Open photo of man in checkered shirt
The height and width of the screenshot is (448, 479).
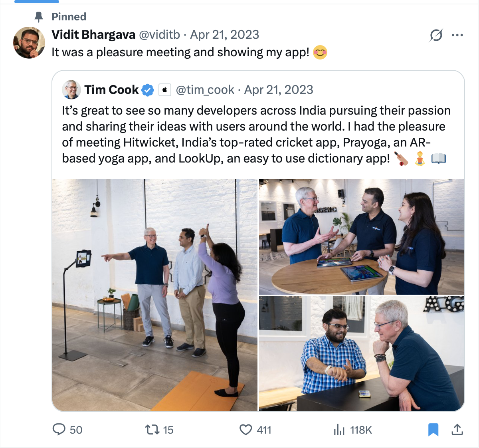pyautogui.click(x=361, y=353)
